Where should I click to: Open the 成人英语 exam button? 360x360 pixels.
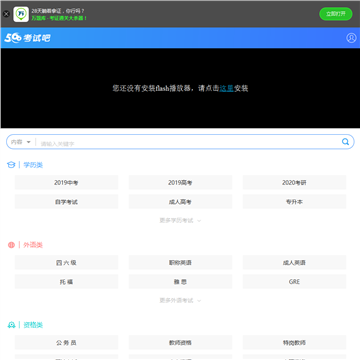point(294,262)
